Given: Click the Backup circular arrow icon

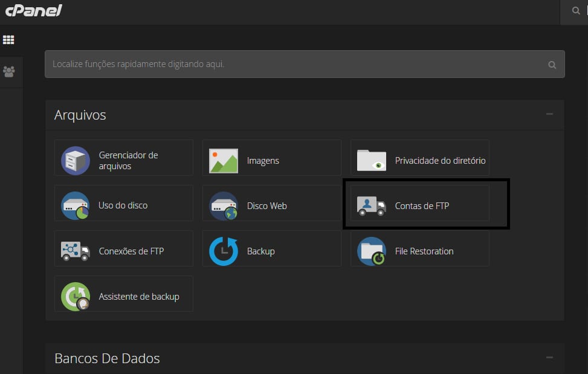Looking at the screenshot, I should click(224, 251).
